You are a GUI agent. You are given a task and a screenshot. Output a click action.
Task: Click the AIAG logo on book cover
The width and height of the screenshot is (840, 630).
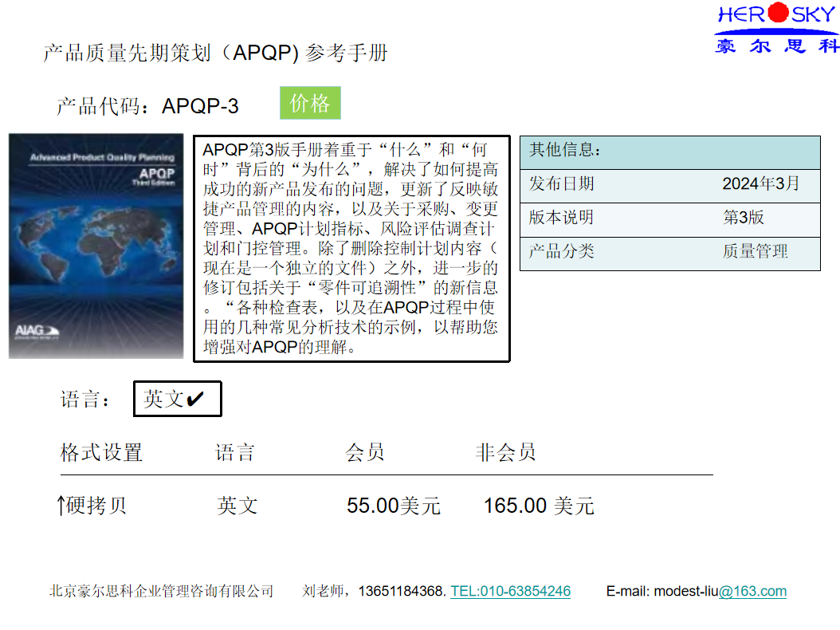pos(37,332)
